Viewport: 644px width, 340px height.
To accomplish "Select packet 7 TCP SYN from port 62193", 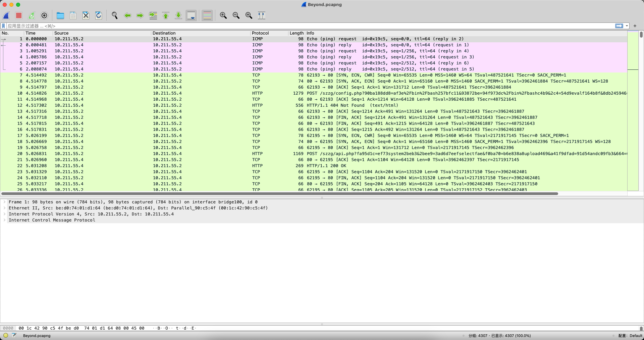I will 314,75.
